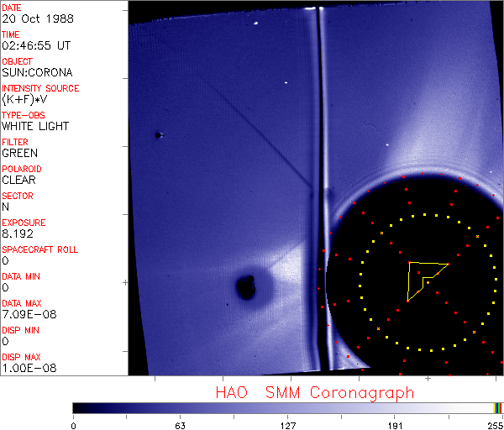Click the small dark spot in the upper left of the image
This screenshot has height=430, width=504.
point(157,134)
